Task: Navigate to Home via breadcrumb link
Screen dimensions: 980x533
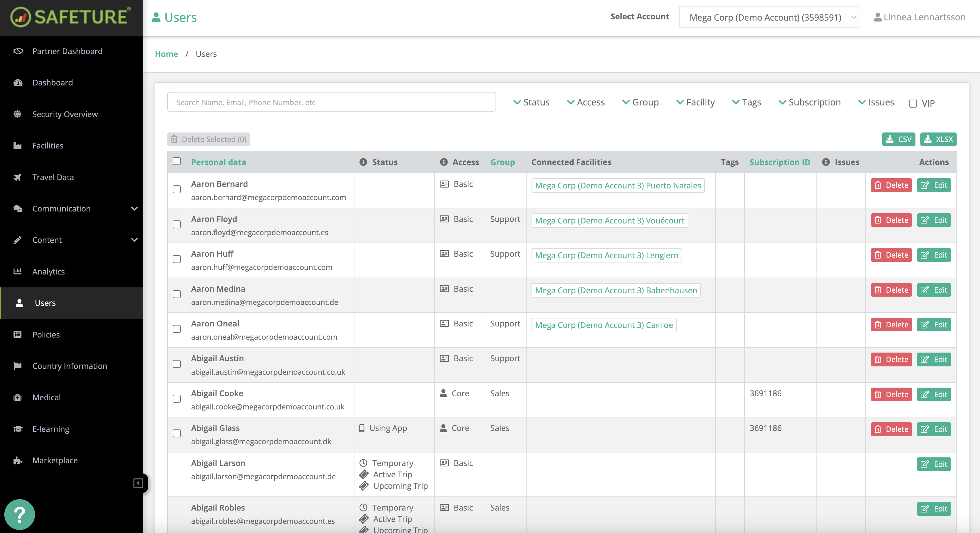Action: pyautogui.click(x=166, y=54)
